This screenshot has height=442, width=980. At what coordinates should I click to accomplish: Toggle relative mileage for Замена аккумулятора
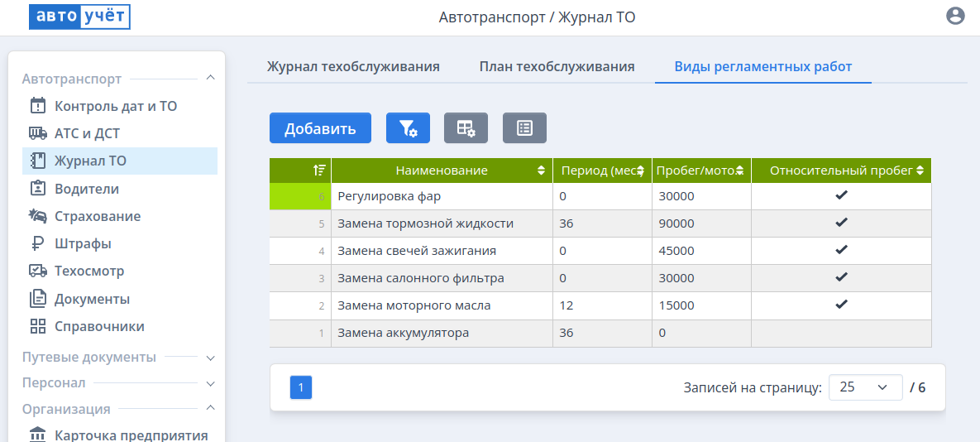point(841,333)
